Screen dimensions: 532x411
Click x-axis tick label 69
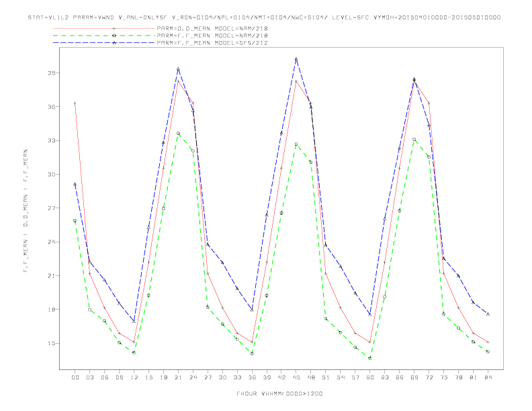pos(414,377)
